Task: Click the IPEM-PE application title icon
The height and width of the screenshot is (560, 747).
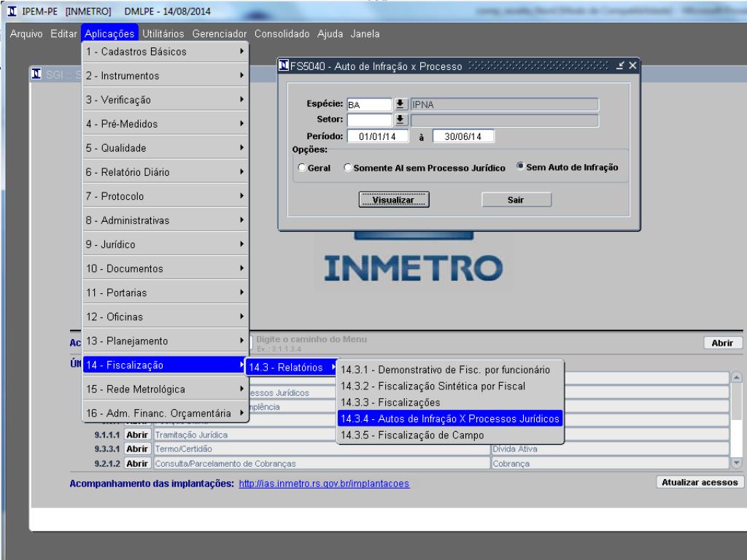Action: [x=12, y=11]
